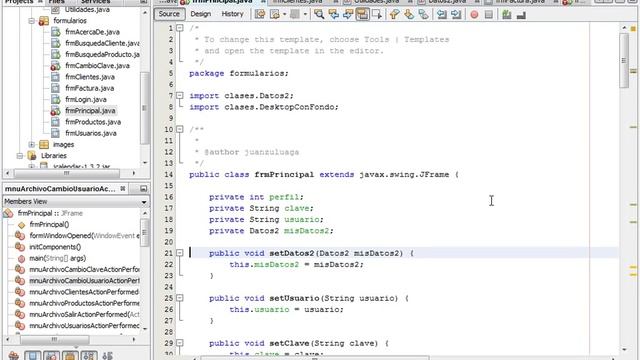This screenshot has width=640, height=360.
Task: Collapse setClave method fold at line 29
Action: click(x=180, y=343)
